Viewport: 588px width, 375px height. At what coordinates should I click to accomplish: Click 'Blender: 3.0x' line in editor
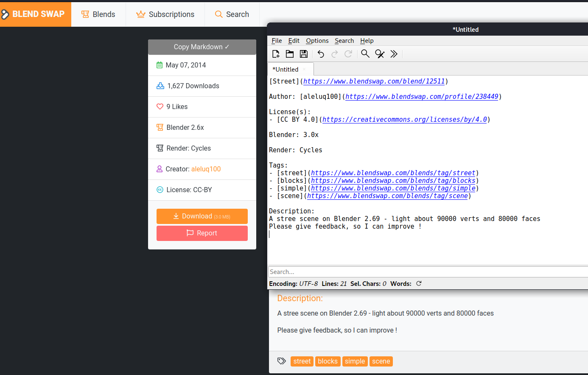(294, 135)
